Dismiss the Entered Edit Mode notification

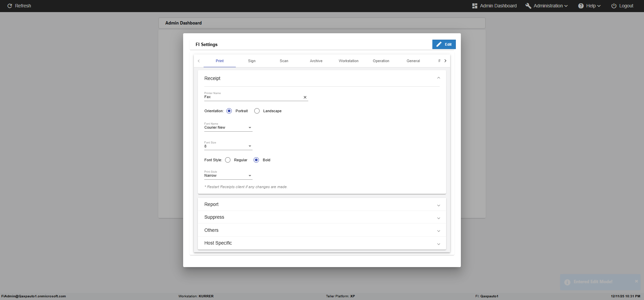pyautogui.click(x=636, y=281)
